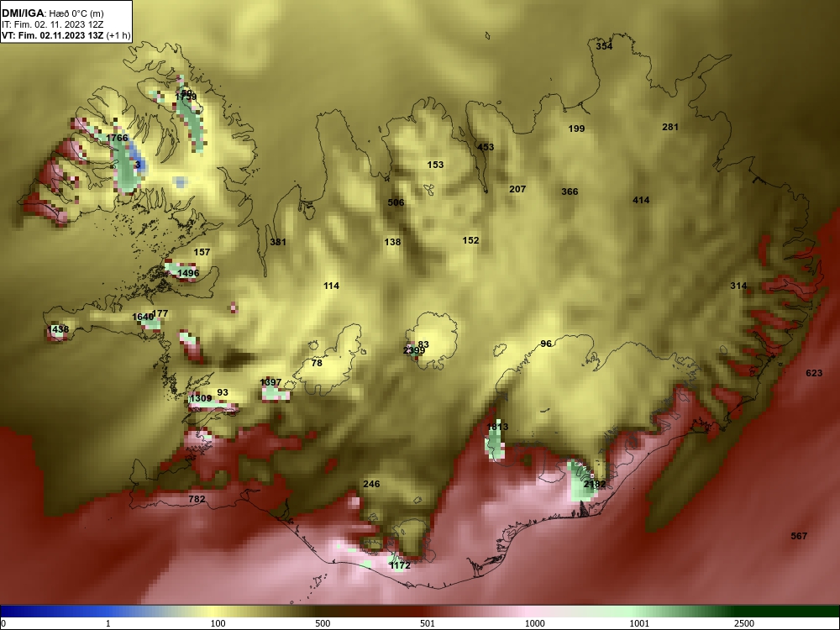This screenshot has width=840, height=630.
Task: Click the map value 96
Action: pyautogui.click(x=546, y=344)
